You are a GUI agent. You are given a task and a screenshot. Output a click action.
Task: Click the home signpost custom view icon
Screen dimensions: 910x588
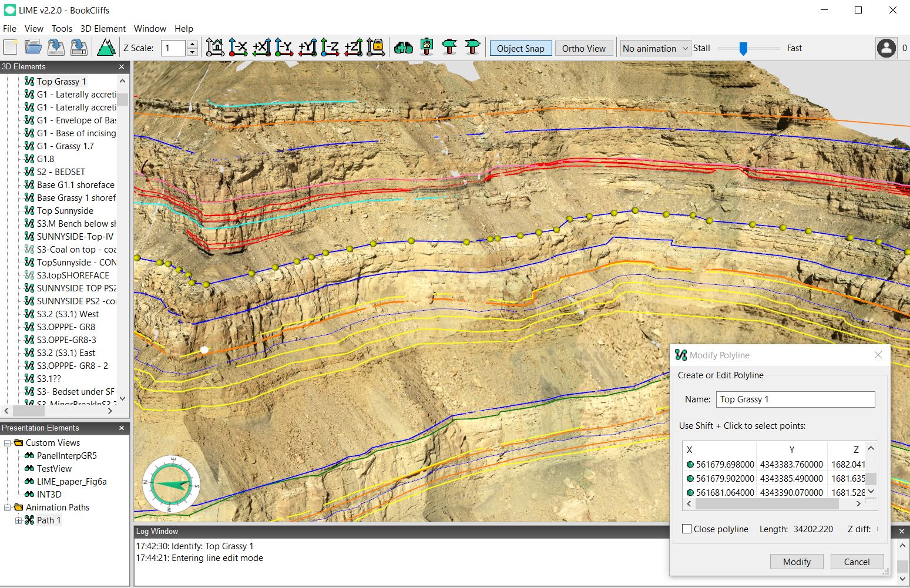point(427,48)
